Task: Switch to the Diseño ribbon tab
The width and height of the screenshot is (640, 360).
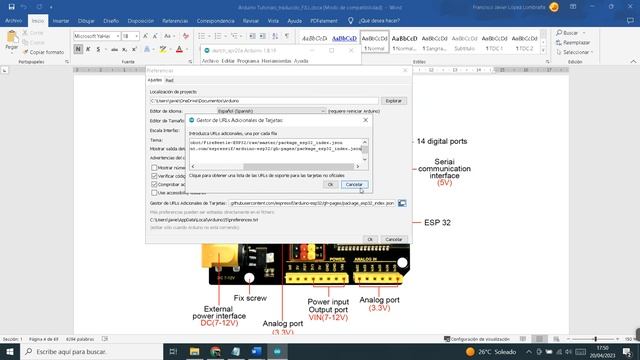Action: [x=111, y=20]
